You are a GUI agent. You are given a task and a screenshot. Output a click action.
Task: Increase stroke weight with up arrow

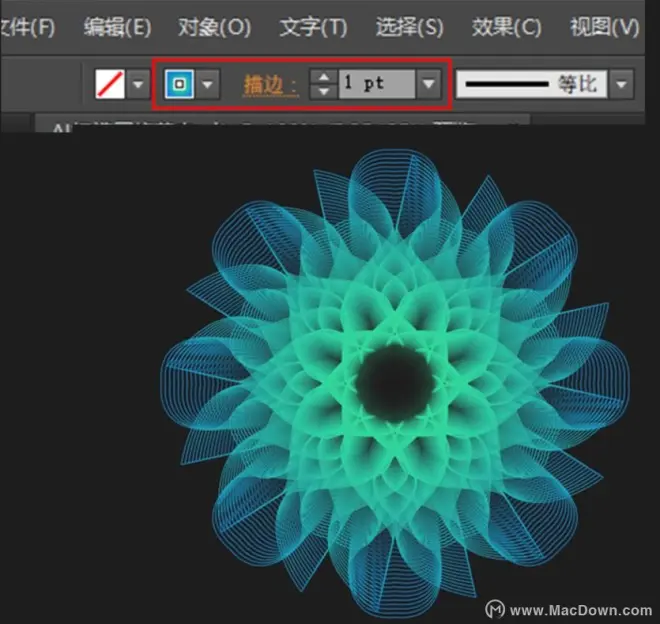[x=324, y=77]
